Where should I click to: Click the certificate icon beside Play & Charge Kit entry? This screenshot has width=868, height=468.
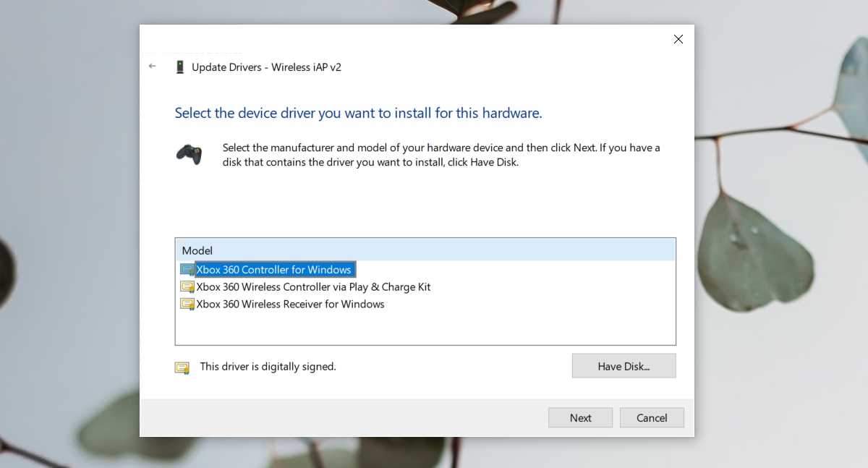[187, 287]
